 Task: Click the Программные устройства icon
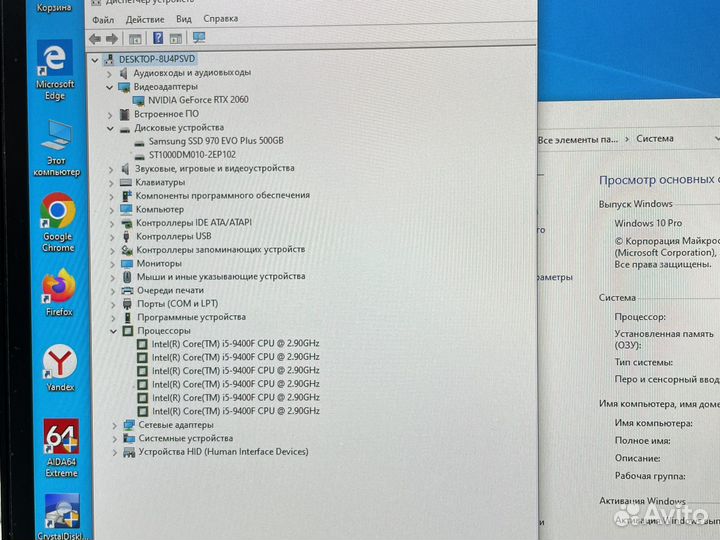click(128, 317)
